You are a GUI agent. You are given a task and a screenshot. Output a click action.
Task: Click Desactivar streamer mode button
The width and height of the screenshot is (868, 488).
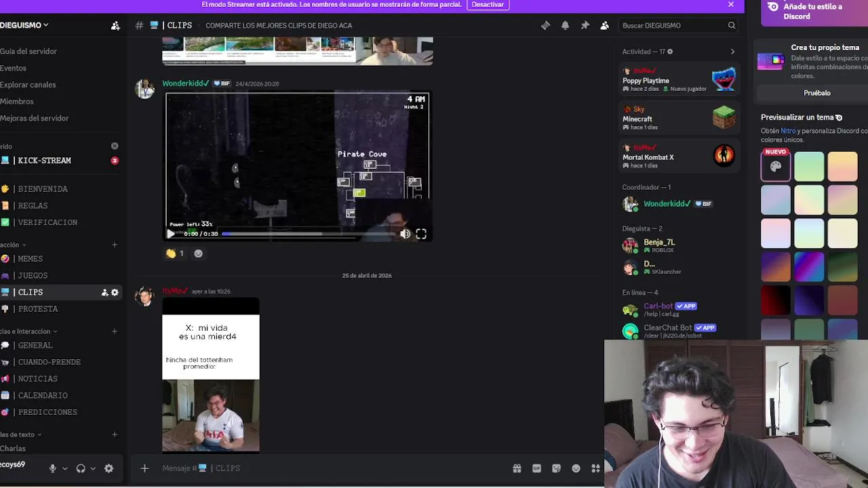coord(488,5)
